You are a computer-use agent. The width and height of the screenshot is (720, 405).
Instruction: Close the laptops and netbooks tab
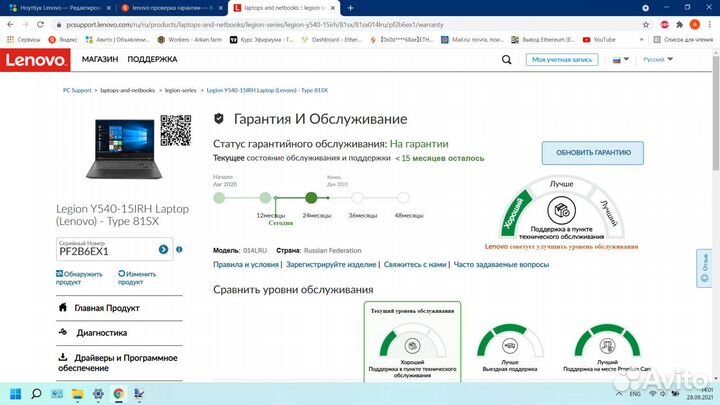click(333, 8)
